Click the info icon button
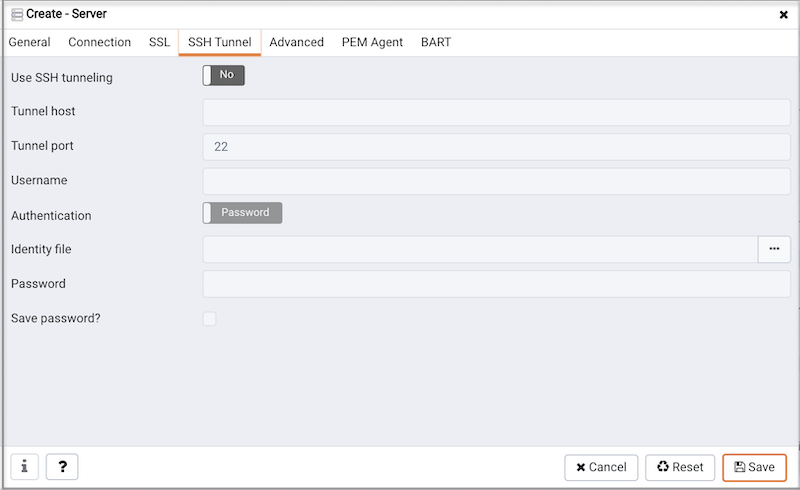 [x=24, y=467]
